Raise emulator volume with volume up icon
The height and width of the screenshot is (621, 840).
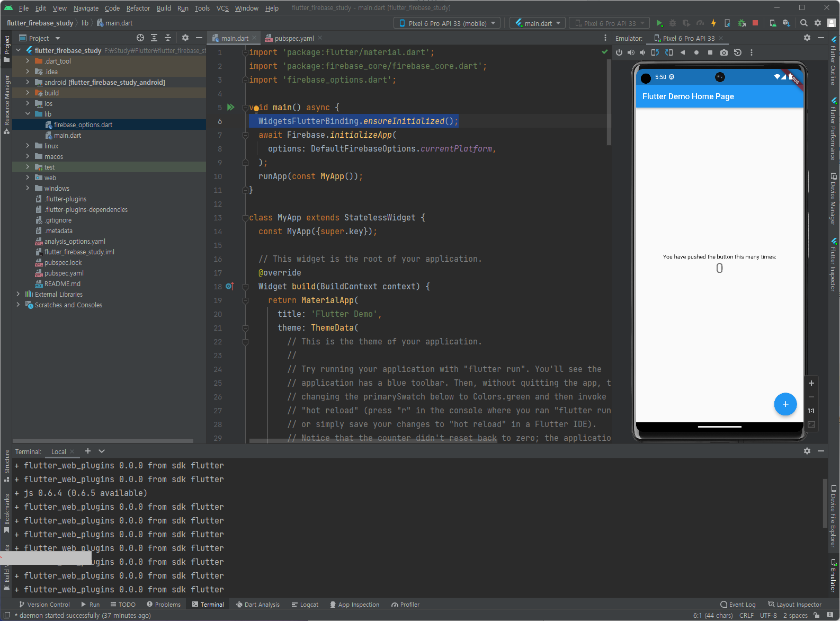click(x=631, y=52)
